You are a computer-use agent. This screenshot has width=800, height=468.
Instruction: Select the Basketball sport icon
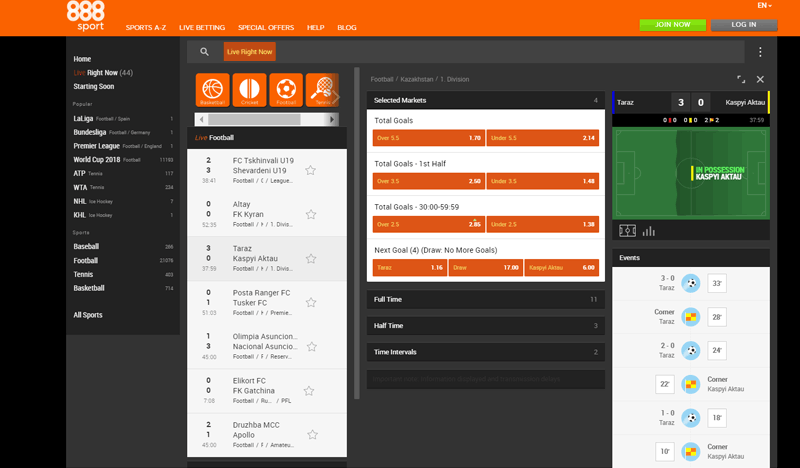coord(212,90)
